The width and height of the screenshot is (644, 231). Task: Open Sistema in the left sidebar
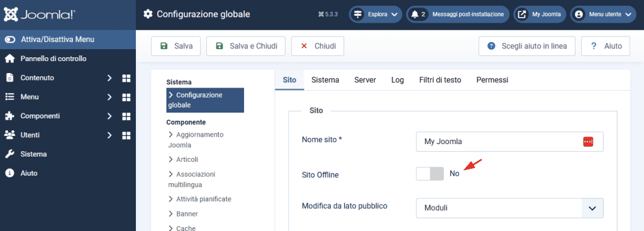(34, 154)
